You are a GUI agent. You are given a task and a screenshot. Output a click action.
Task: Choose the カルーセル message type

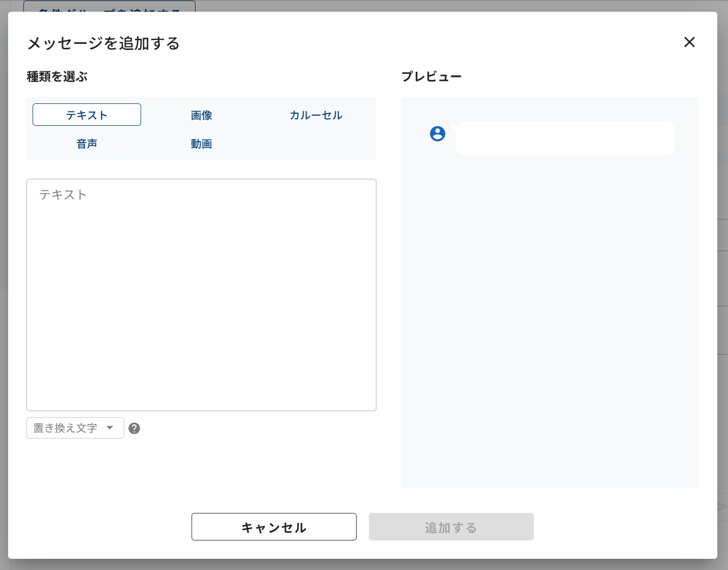point(316,115)
